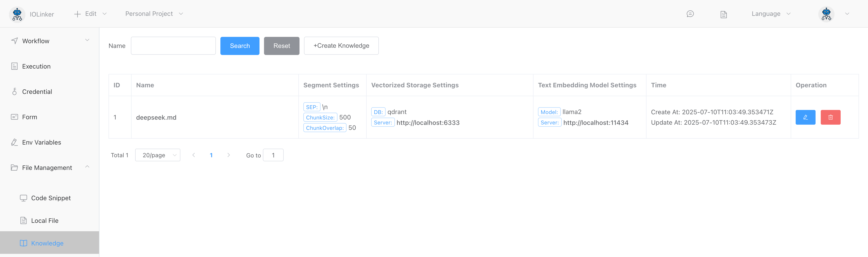The height and width of the screenshot is (257, 868).
Task: Click the +Create Knowledge button
Action: point(341,46)
